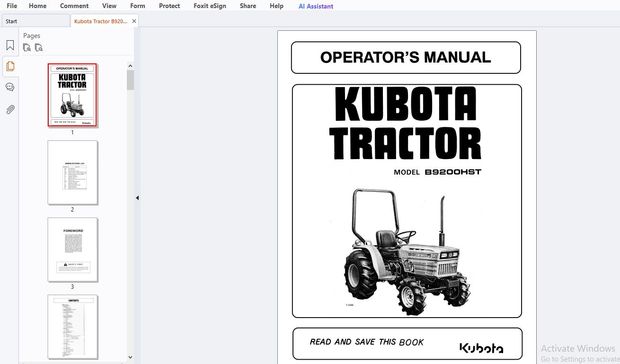Click the second page thumbnail tool icon
Screen dimensions: 620x364
click(39, 48)
